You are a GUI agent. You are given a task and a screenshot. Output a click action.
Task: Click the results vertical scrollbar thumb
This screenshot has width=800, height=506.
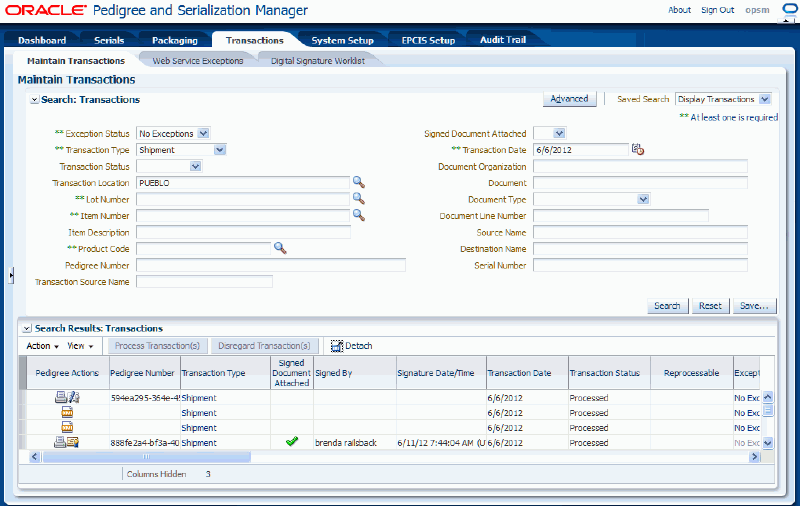tap(768, 410)
